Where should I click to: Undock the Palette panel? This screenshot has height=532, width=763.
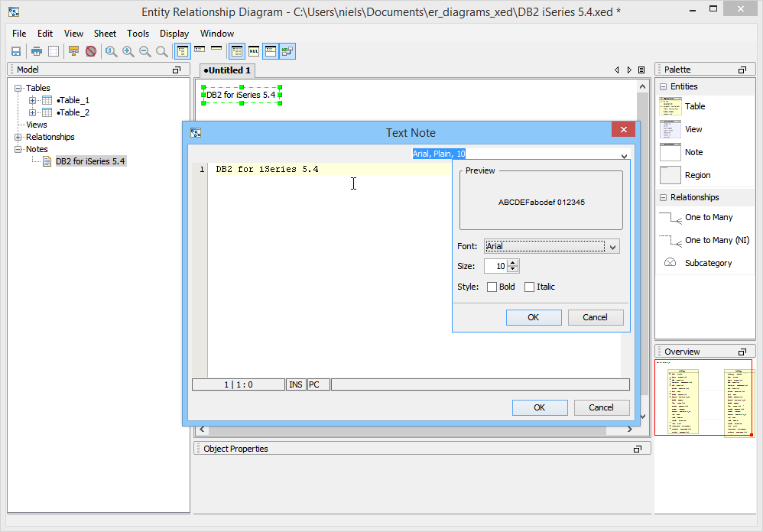[x=742, y=70]
